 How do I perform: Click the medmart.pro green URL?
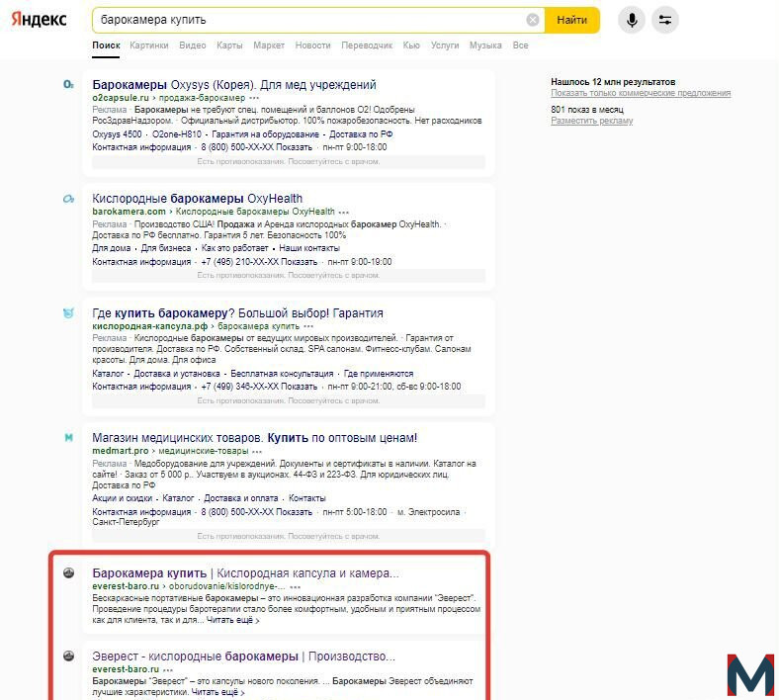(x=121, y=451)
